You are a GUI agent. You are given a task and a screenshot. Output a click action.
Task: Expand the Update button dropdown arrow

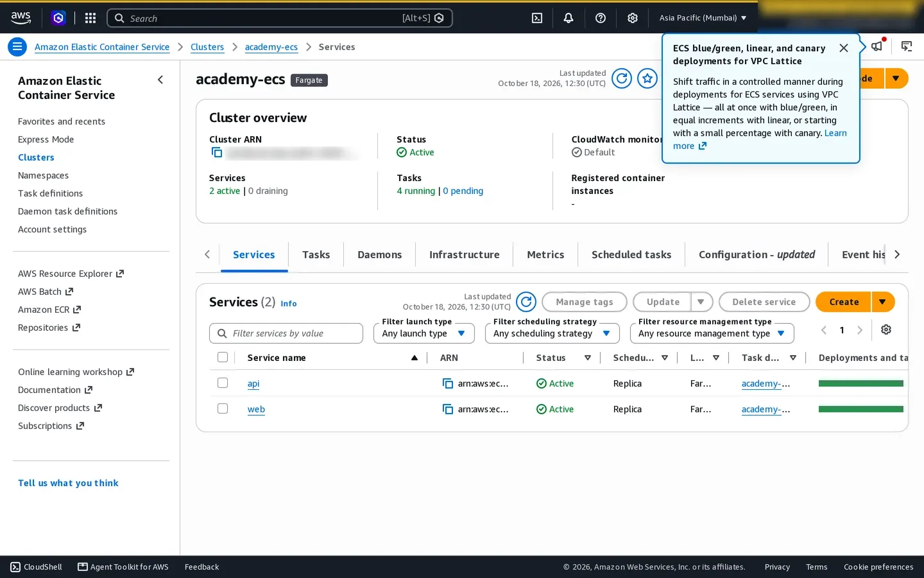[x=701, y=302]
